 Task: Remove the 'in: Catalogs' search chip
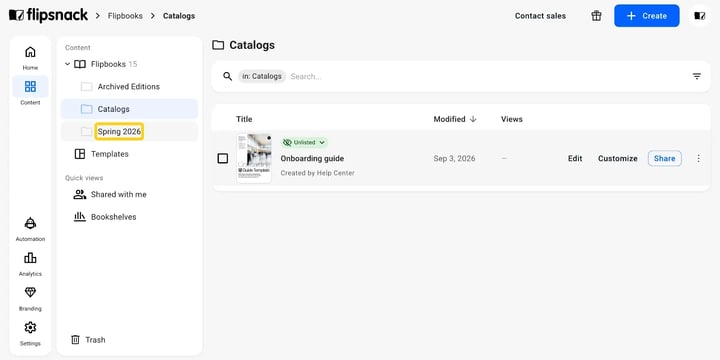coord(262,76)
